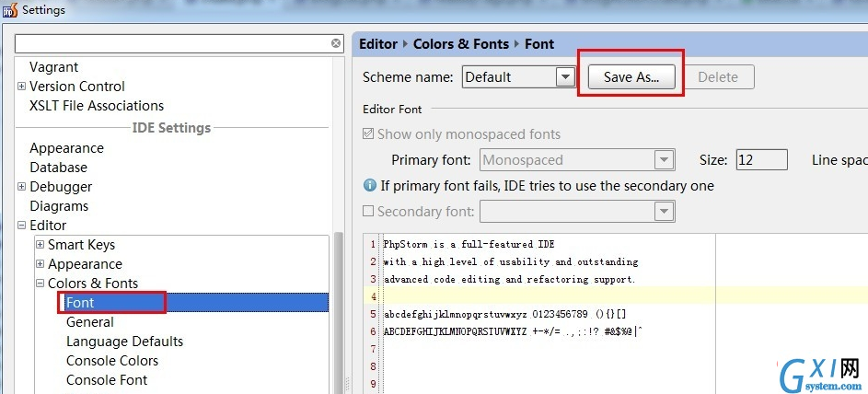Expand the Version Control node

click(x=21, y=87)
